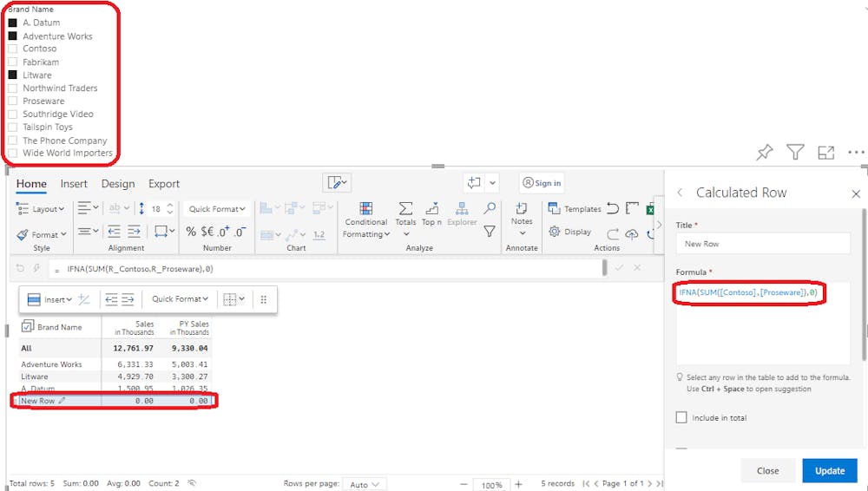Check the Northwind Traders checkbox
868x491 pixels.
coord(13,88)
